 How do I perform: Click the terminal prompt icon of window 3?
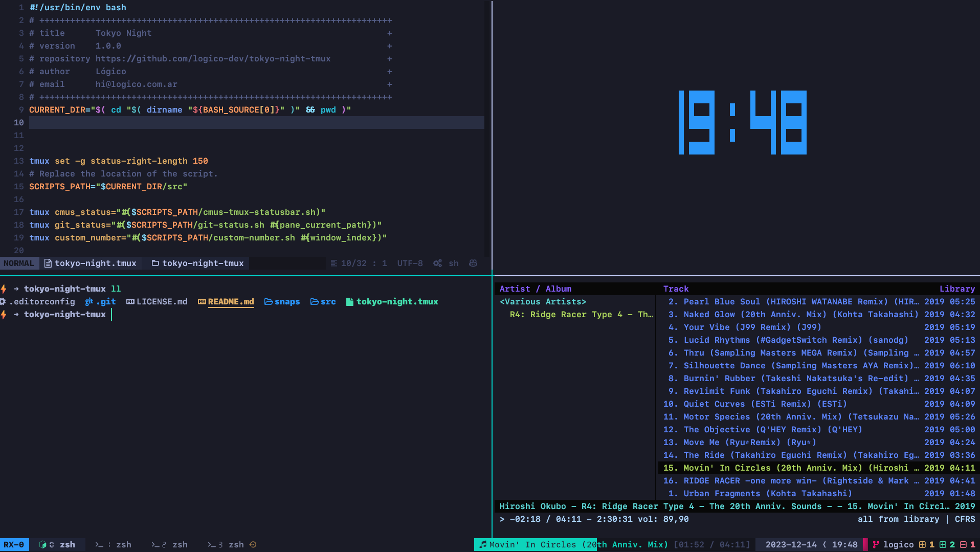point(212,545)
